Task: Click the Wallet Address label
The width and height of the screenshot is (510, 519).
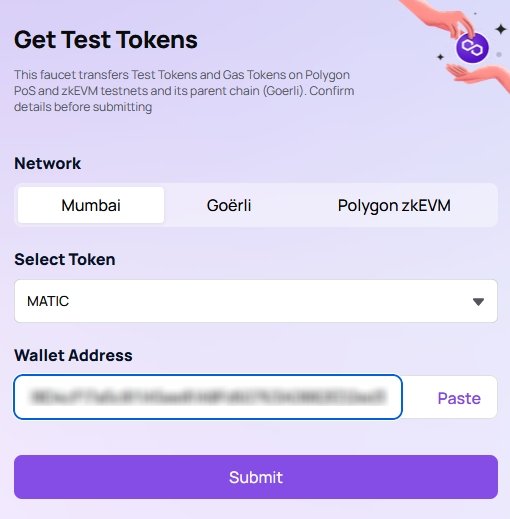Action: click(x=73, y=355)
